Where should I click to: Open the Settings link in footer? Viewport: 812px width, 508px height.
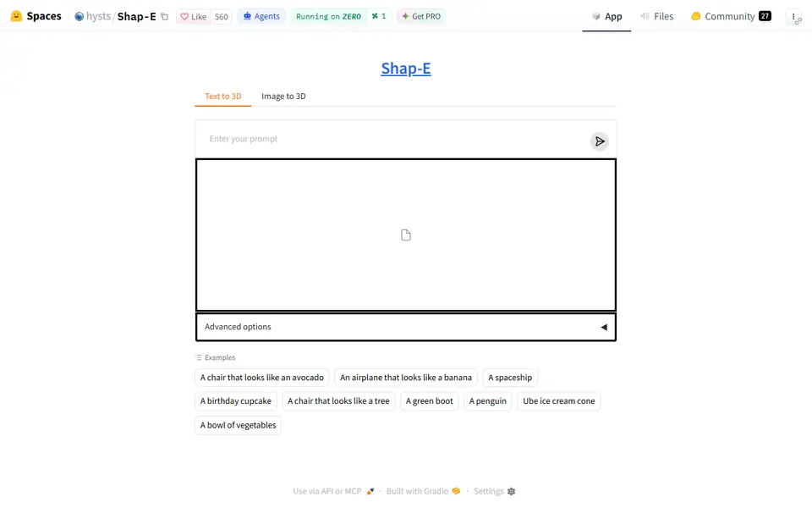coord(494,491)
